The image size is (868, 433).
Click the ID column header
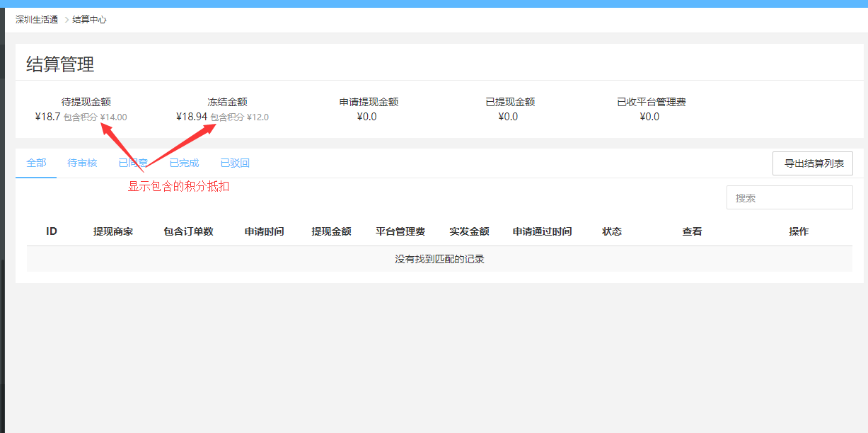coord(50,231)
